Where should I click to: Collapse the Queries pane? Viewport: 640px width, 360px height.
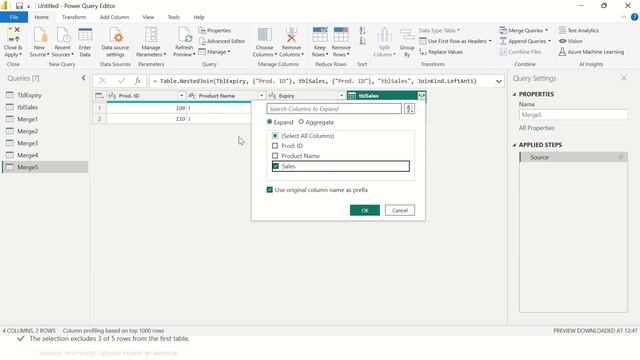83,78
